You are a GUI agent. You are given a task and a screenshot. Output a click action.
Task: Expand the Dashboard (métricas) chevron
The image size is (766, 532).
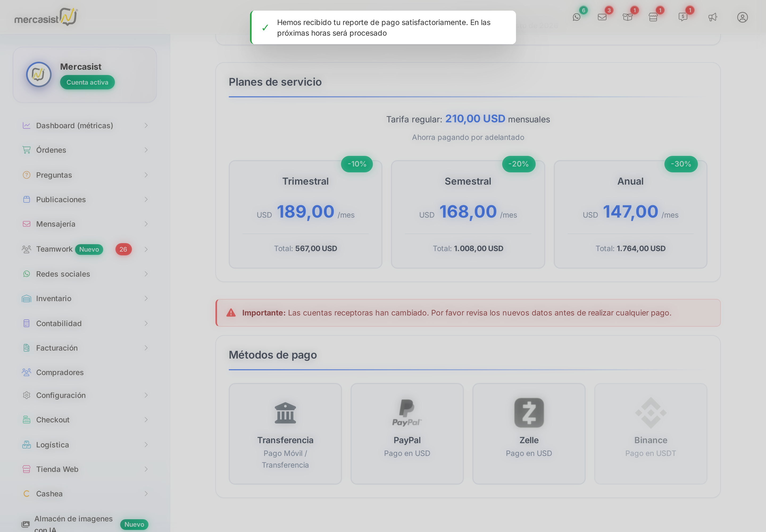[x=146, y=125]
